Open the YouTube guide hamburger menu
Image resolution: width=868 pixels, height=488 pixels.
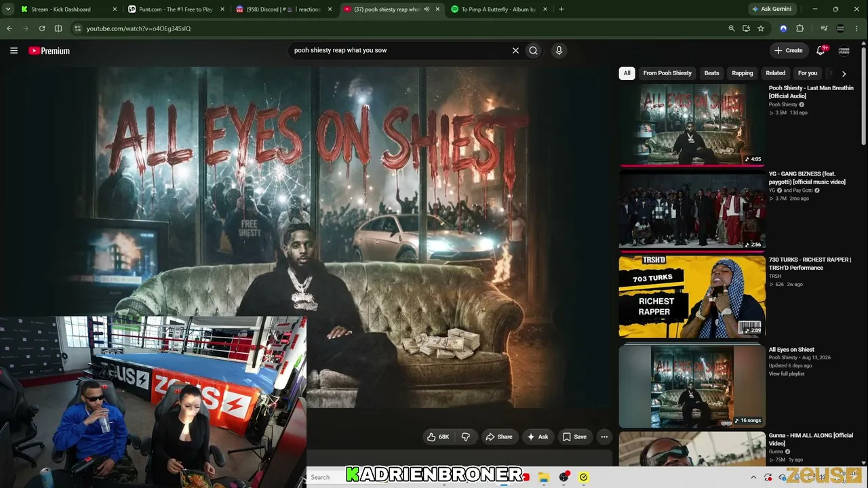tap(14, 50)
